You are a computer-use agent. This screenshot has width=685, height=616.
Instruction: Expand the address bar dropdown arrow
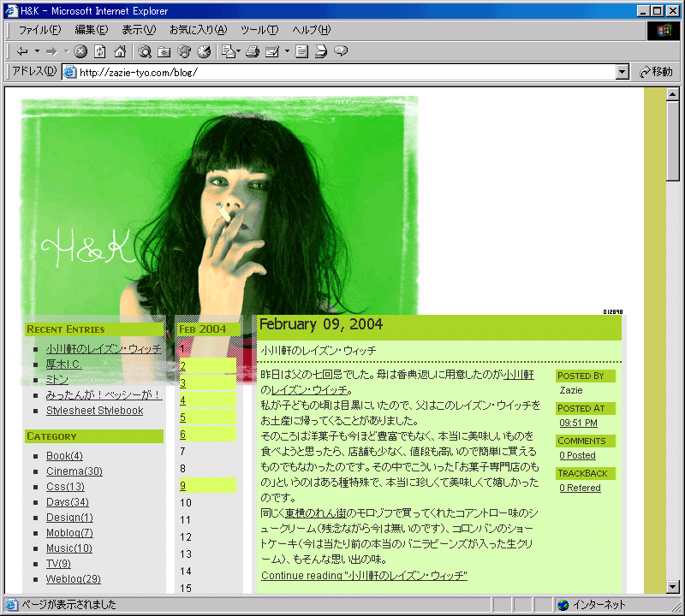622,72
